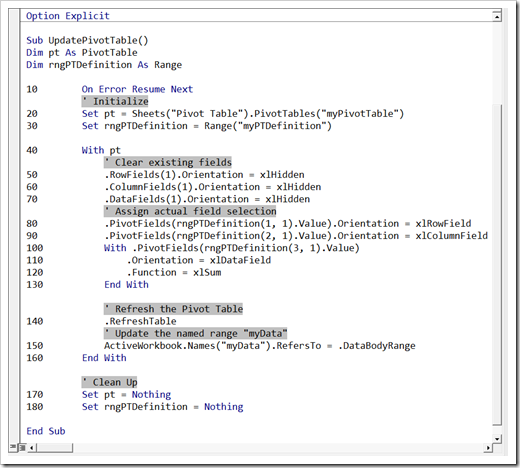Select the "' Initialize" comment

click(x=115, y=101)
